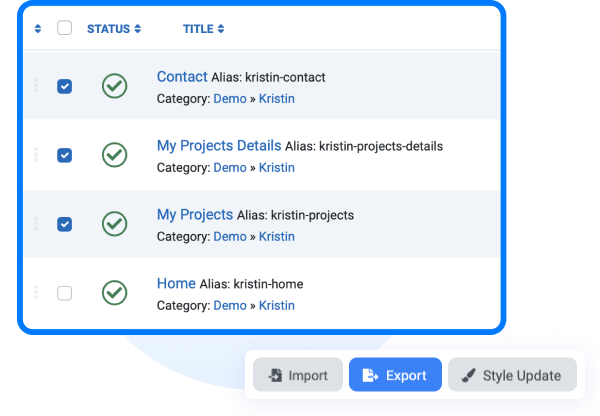Click the ordering sort arrows column header
This screenshot has height=416, width=600.
tap(38, 29)
